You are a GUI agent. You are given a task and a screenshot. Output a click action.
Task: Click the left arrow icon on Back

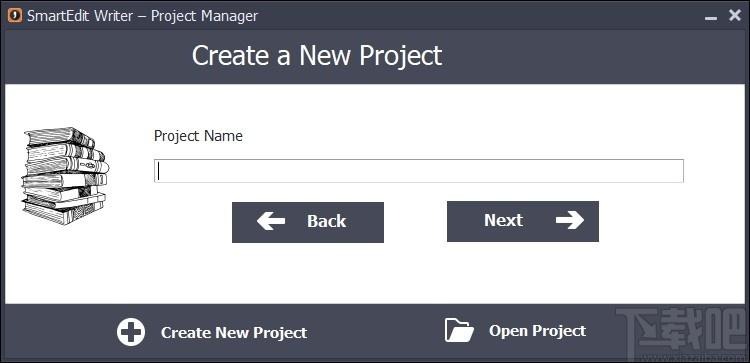point(271,221)
